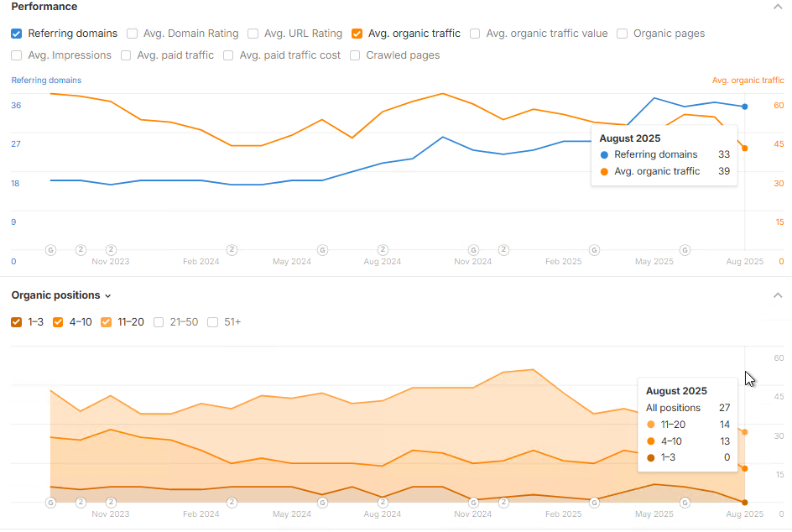Collapse the Performance section chevron
This screenshot has width=792, height=532.
[x=778, y=7]
